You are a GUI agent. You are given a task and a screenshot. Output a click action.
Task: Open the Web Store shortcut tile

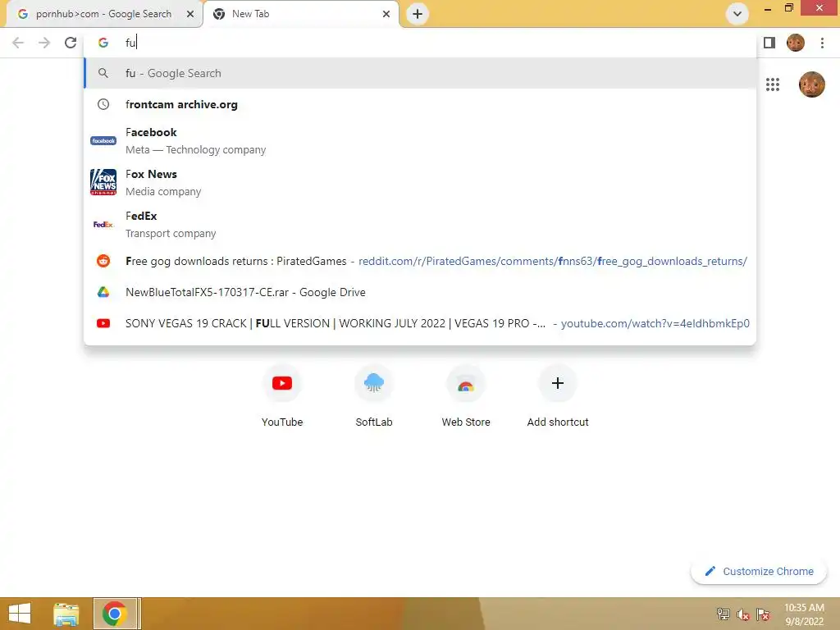[466, 396]
